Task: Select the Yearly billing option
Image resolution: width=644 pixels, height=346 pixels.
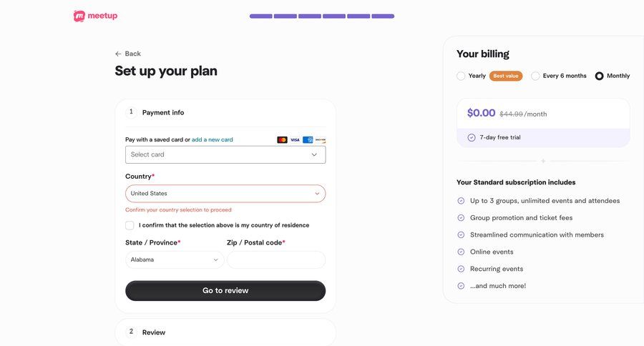Action: (461, 76)
